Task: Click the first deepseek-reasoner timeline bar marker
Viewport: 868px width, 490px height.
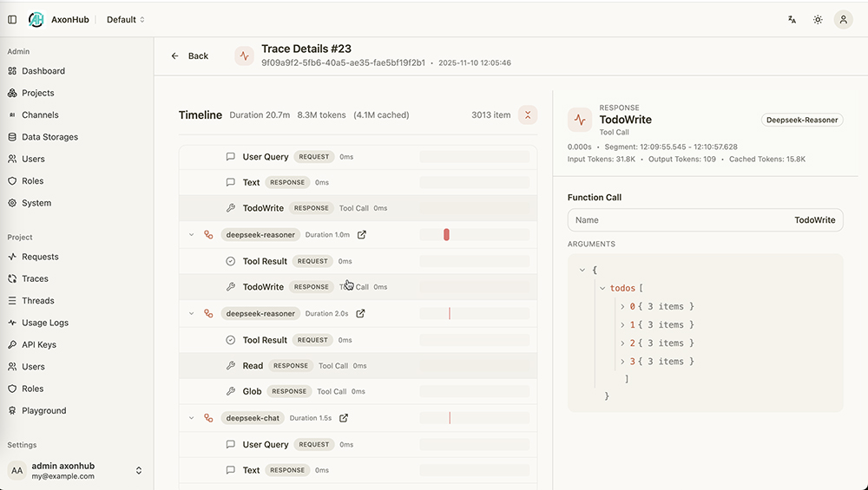Action: 446,234
